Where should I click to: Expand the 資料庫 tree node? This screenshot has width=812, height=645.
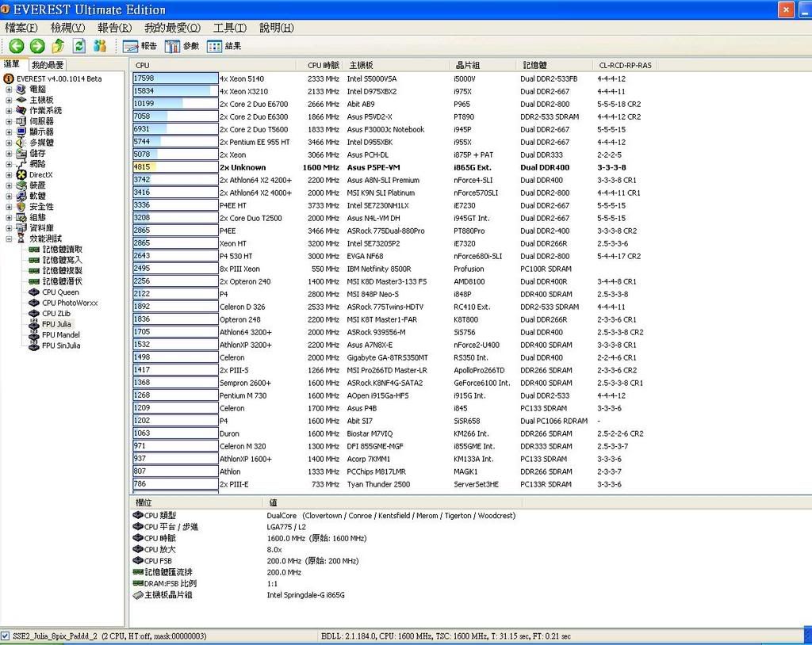9,227
